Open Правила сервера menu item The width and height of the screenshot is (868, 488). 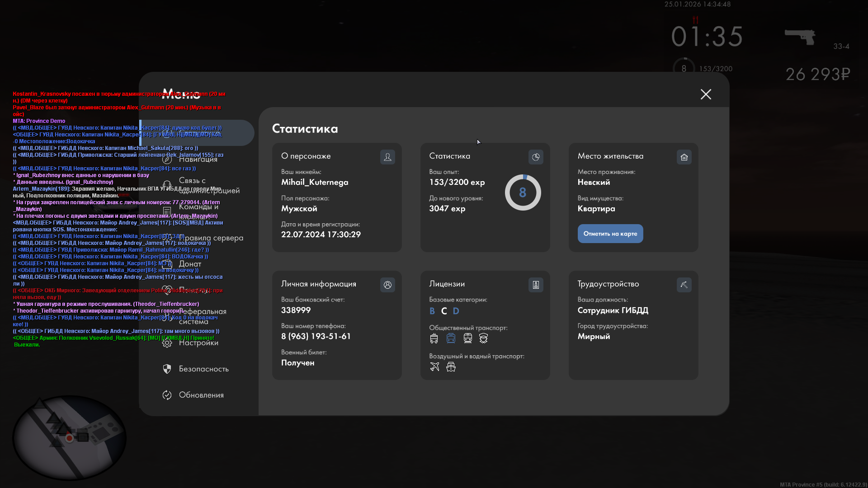[x=211, y=238]
